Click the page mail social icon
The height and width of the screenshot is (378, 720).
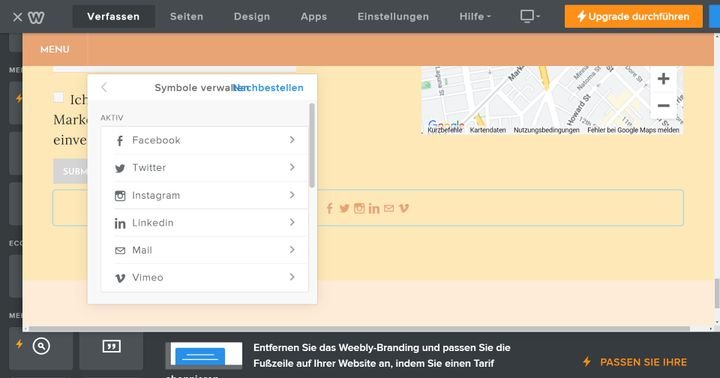[389, 209]
